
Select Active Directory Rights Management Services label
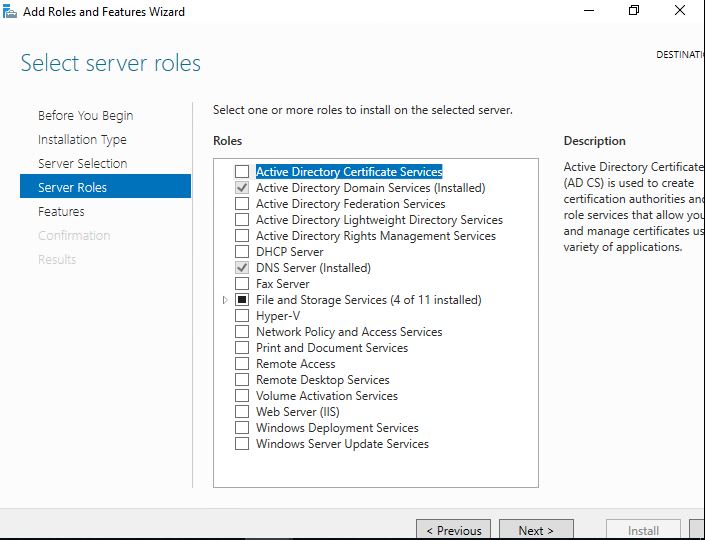pyautogui.click(x=375, y=236)
